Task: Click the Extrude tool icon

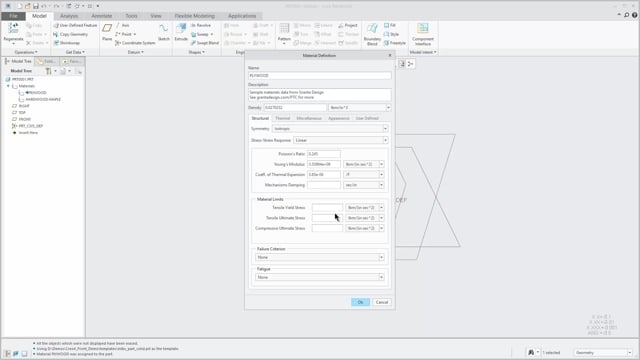Action: (181, 29)
